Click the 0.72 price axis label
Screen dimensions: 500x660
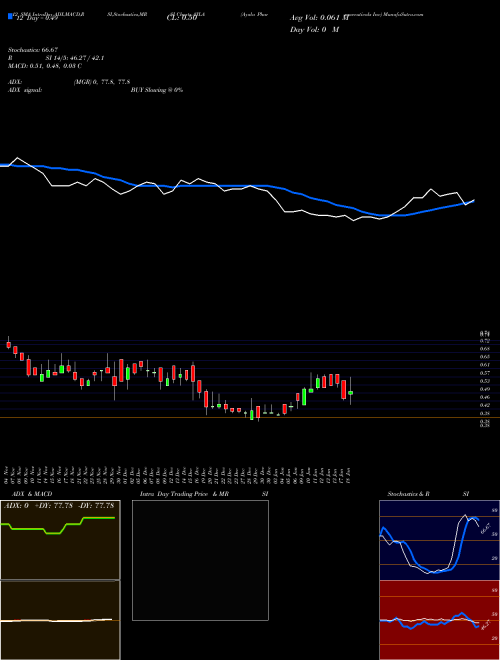(484, 341)
